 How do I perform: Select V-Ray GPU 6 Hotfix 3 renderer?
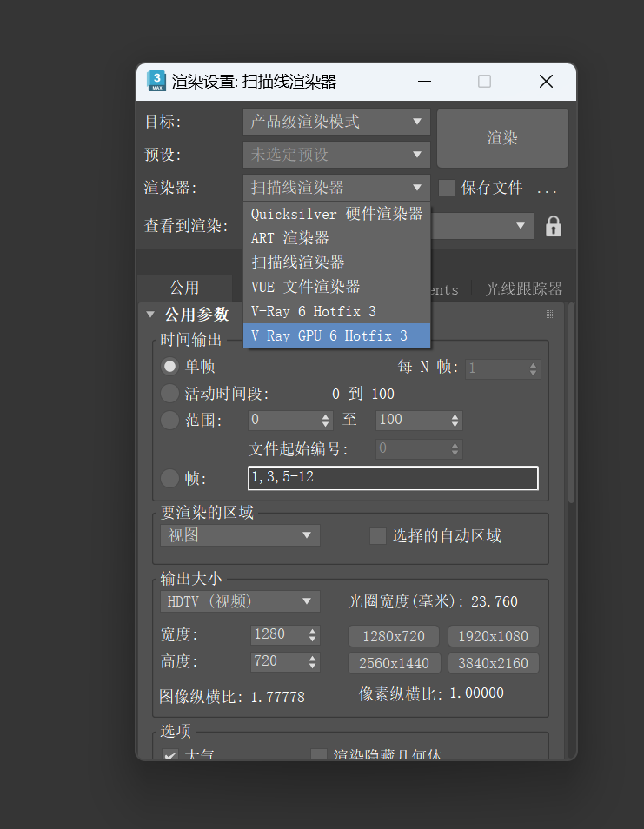pos(337,335)
